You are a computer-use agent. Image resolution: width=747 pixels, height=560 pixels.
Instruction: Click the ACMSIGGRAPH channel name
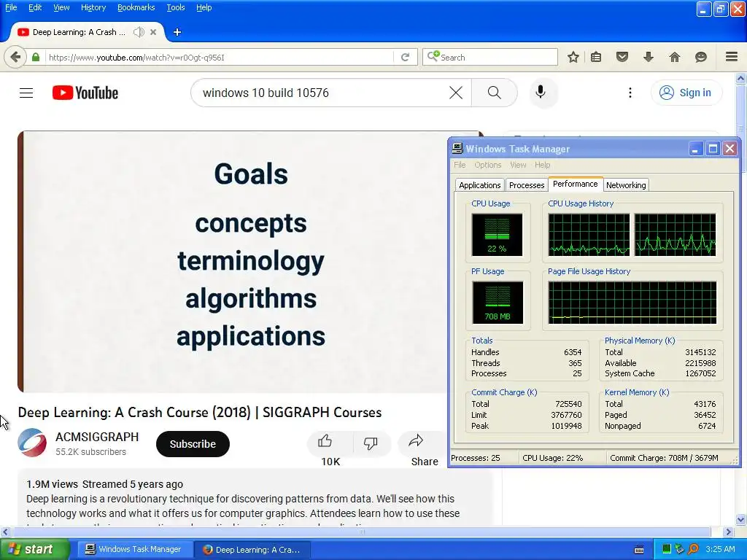click(x=97, y=437)
